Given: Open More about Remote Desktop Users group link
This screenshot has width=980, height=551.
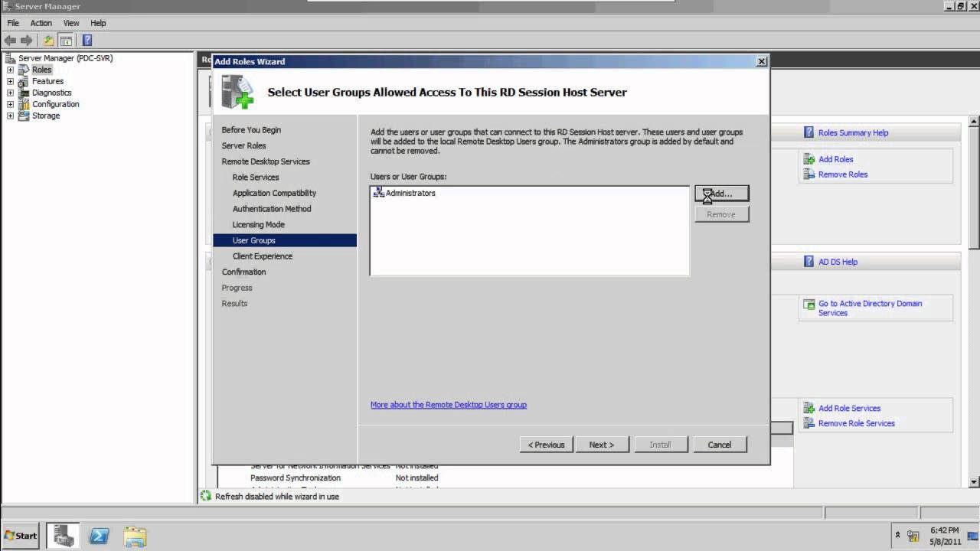Looking at the screenshot, I should point(449,405).
